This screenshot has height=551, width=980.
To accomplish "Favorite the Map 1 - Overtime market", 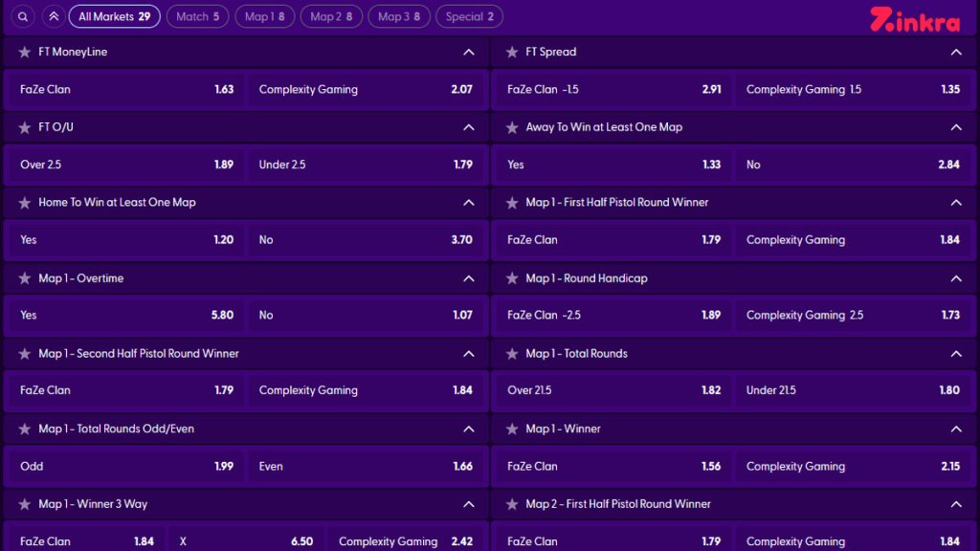I will pos(24,278).
